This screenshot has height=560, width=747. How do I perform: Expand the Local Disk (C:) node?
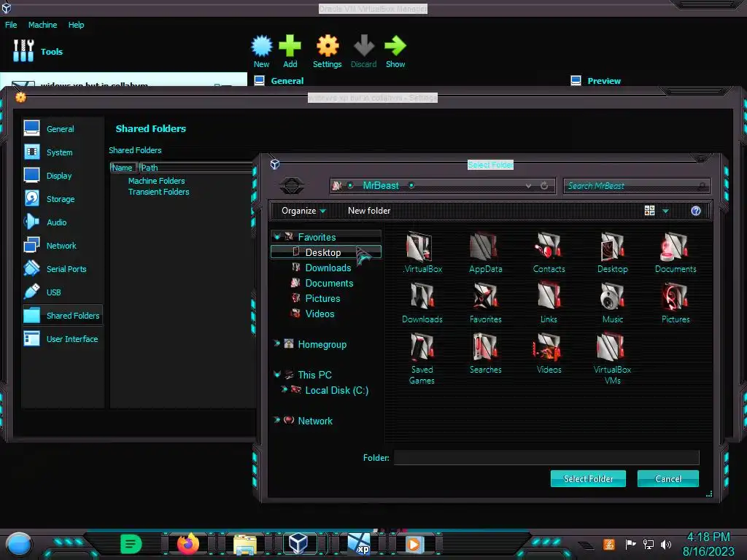click(285, 389)
